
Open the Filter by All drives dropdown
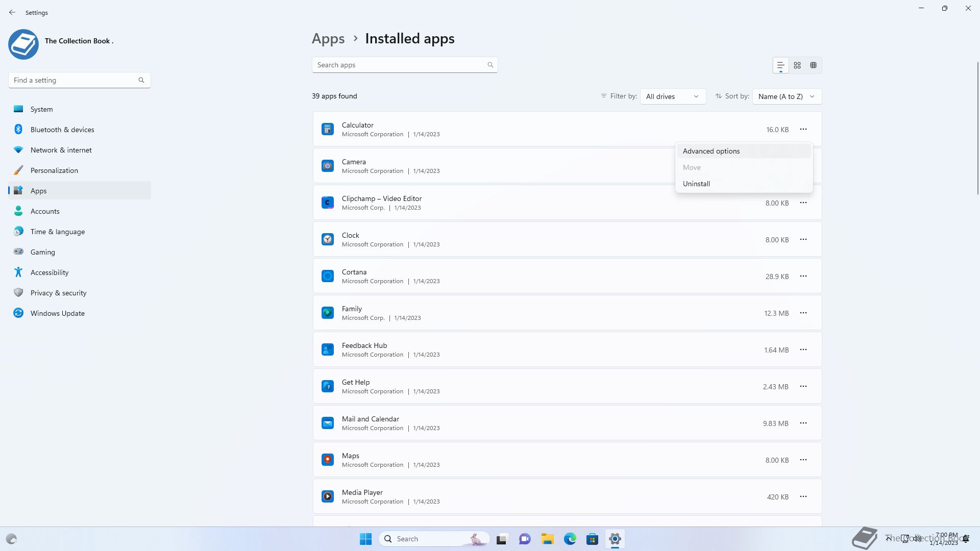pos(673,96)
